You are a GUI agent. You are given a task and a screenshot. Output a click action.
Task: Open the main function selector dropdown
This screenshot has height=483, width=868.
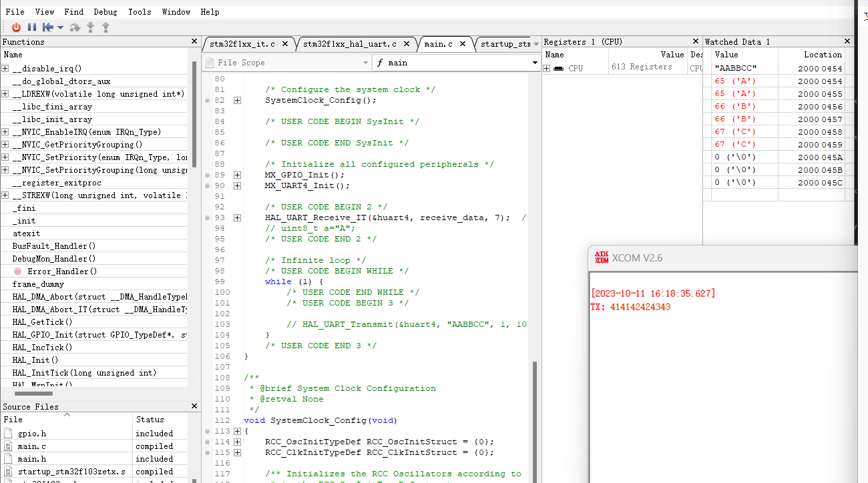535,63
